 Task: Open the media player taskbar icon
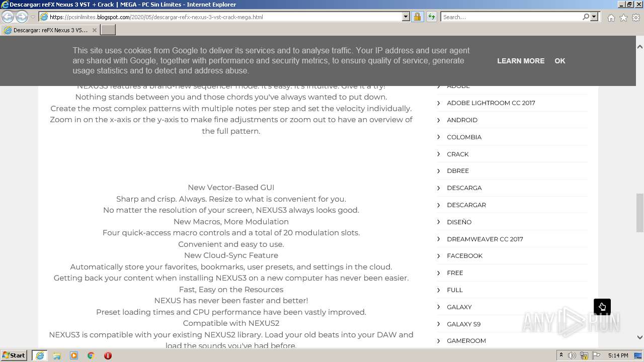74,355
